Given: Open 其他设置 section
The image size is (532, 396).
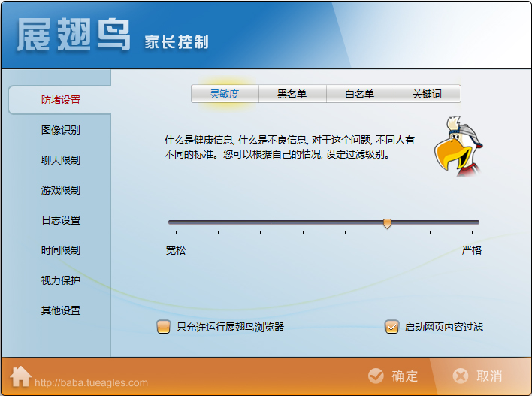Looking at the screenshot, I should tap(61, 310).
